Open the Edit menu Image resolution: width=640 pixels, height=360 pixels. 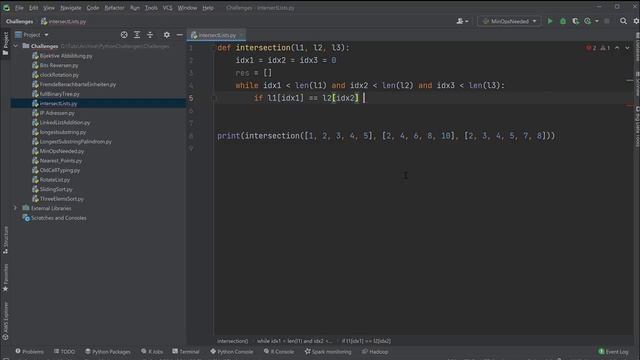click(33, 8)
